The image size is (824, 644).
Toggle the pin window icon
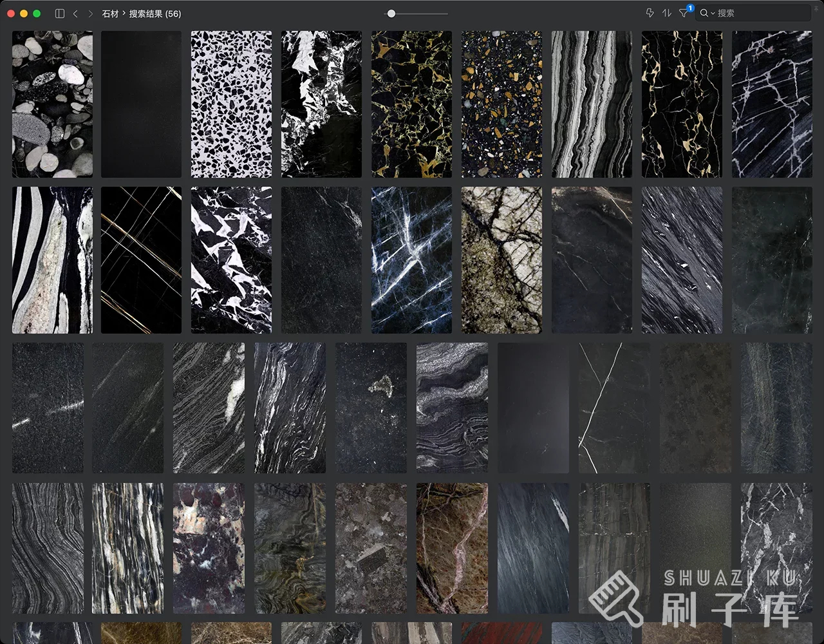[817, 8]
